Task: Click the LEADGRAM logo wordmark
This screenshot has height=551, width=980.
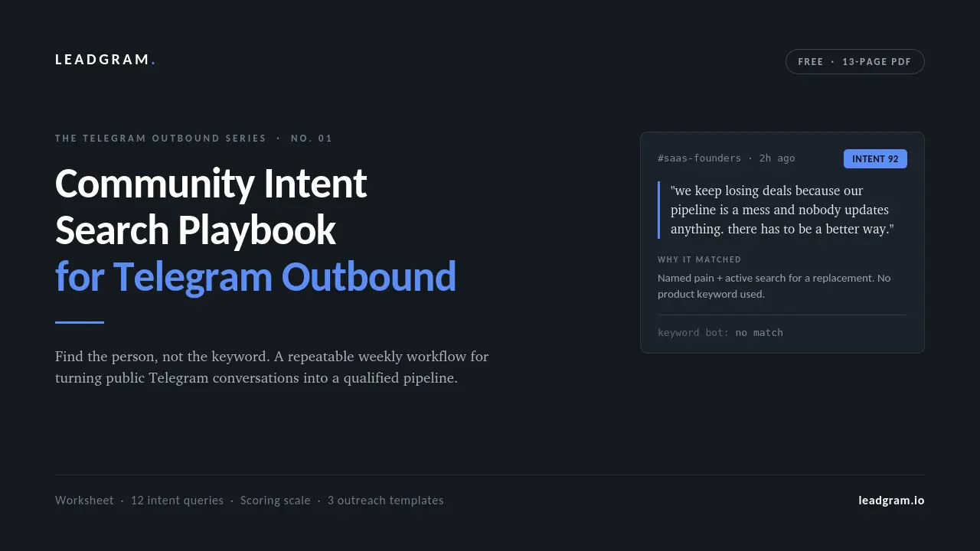Action: coord(106,60)
